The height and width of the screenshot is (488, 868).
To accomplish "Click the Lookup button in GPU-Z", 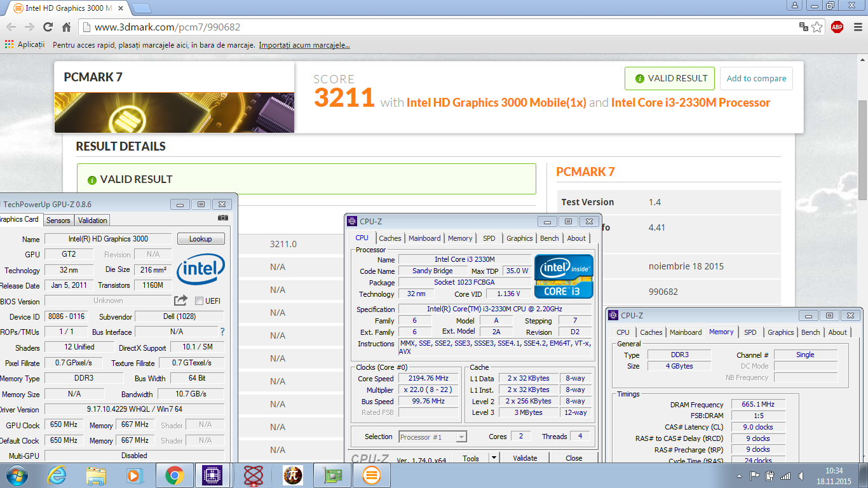I will pyautogui.click(x=201, y=239).
